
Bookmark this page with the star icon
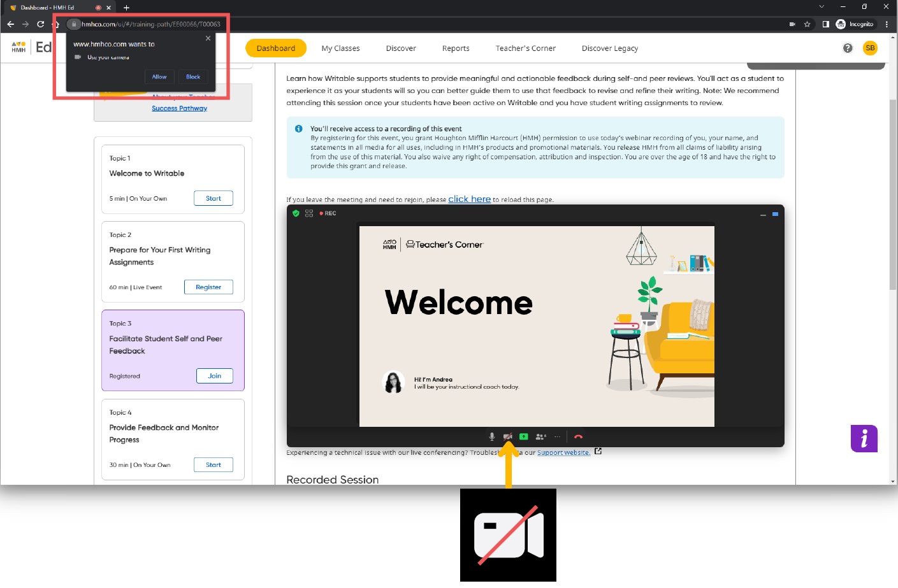[807, 24]
